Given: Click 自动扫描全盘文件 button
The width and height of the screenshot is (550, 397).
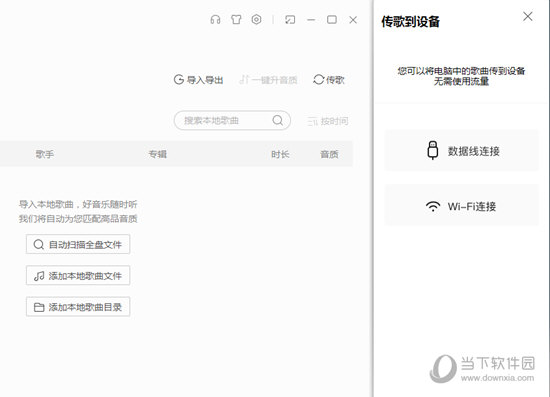Looking at the screenshot, I should (x=78, y=244).
